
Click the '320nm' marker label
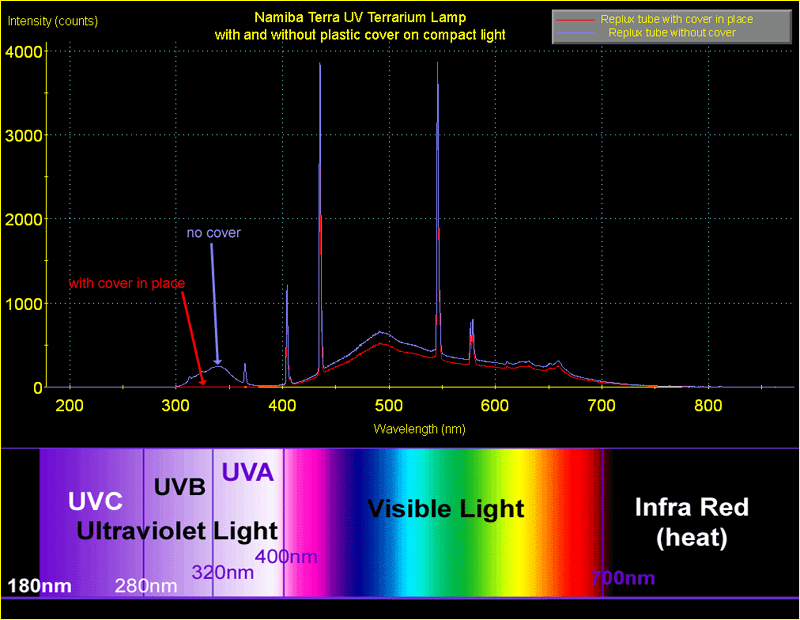point(223,573)
